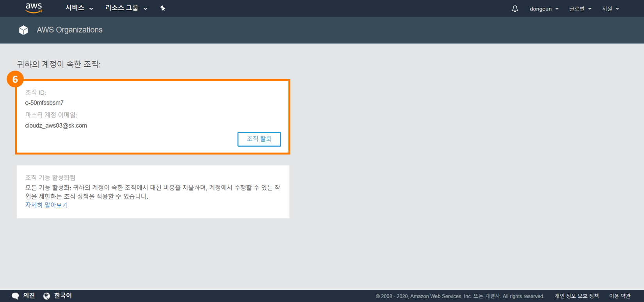
Task: Click the 조직 탈퇴 button
Action: [x=259, y=139]
